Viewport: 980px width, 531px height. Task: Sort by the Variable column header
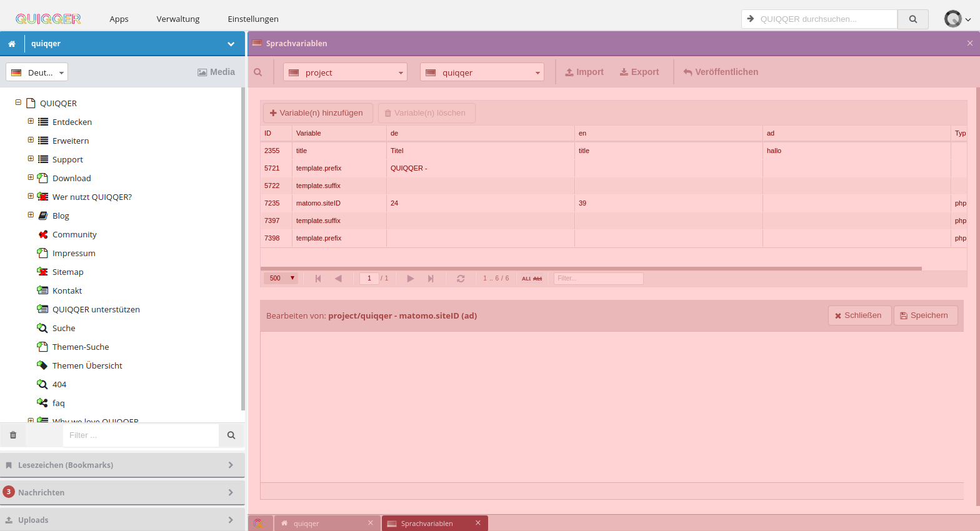coord(339,133)
